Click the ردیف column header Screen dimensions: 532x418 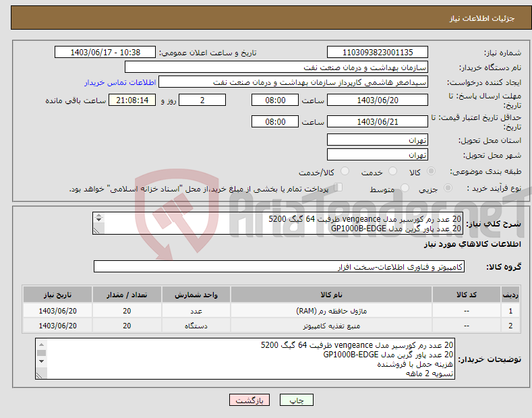coord(510,295)
